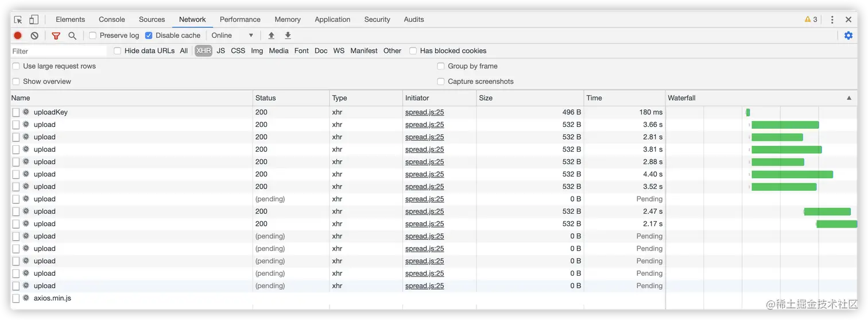Open Network settings blue gear icon
This screenshot has width=868, height=320.
point(848,36)
